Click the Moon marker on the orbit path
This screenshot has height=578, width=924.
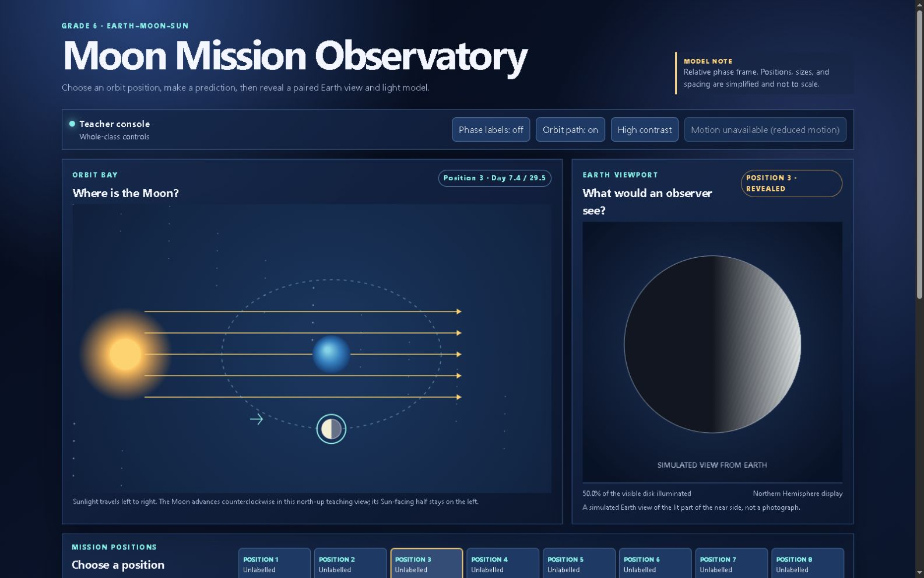coord(331,429)
